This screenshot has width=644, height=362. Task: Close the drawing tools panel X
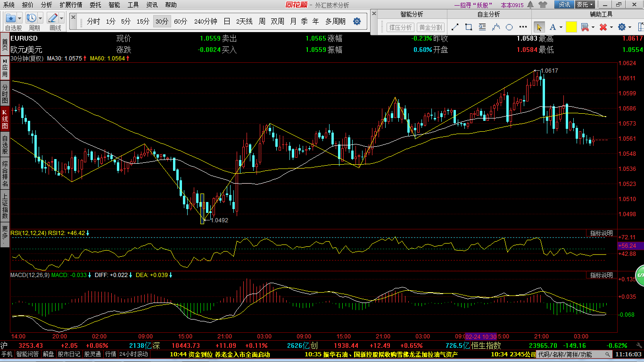374,14
